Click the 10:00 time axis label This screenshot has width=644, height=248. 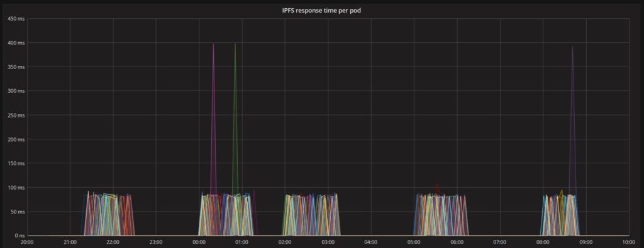point(629,242)
